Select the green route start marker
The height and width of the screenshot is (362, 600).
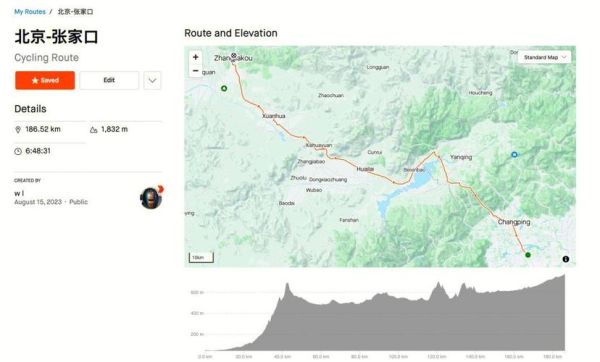(x=528, y=255)
